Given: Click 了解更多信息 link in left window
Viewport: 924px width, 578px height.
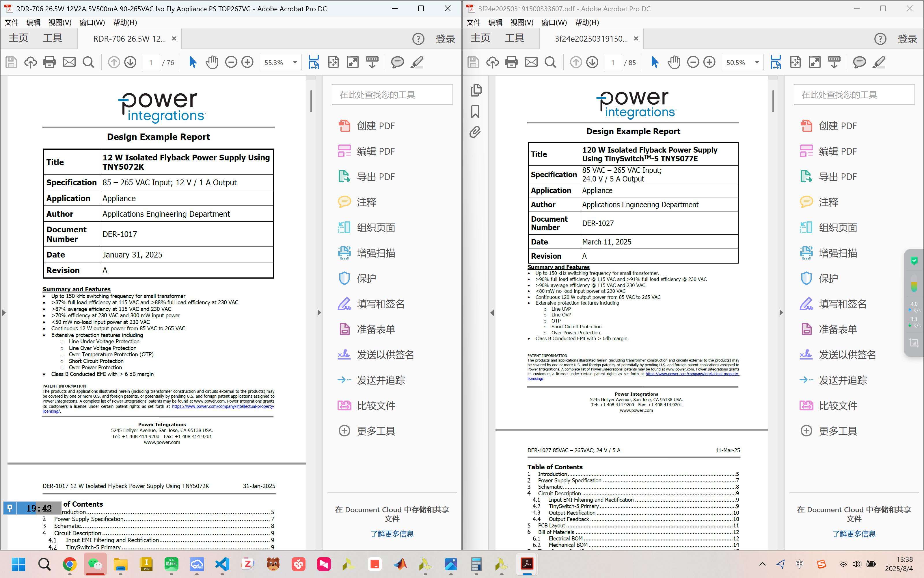Looking at the screenshot, I should click(x=392, y=534).
